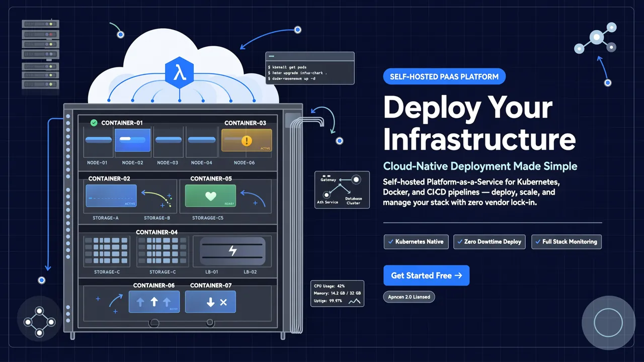Click the SELF-HOSTED PAAS PLATFORM badge
This screenshot has height=362, width=644.
pyautogui.click(x=444, y=77)
